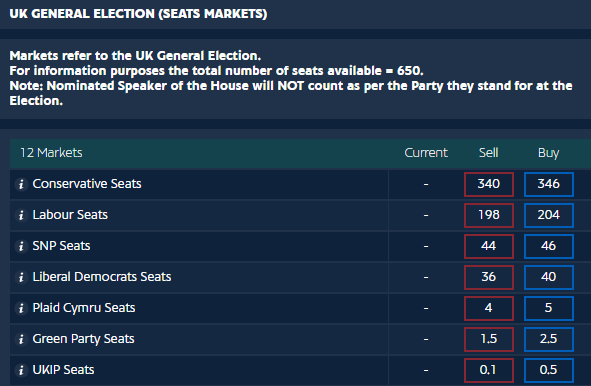The height and width of the screenshot is (386, 591).
Task: Show info for Green Party Seats
Action: click(x=21, y=339)
